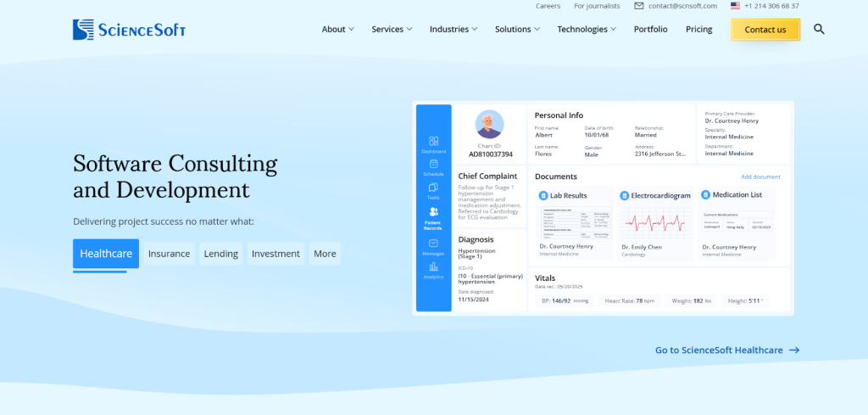The width and height of the screenshot is (868, 415).
Task: Click the Add document link
Action: pyautogui.click(x=760, y=177)
